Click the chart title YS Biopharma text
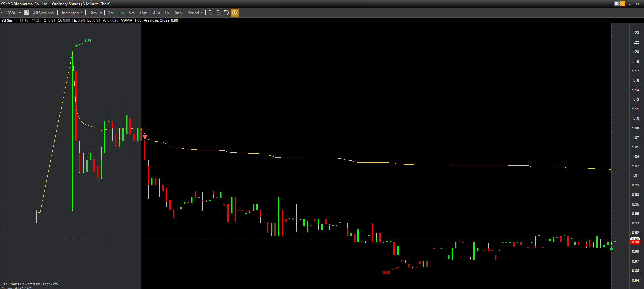The image size is (644, 289). (55, 4)
